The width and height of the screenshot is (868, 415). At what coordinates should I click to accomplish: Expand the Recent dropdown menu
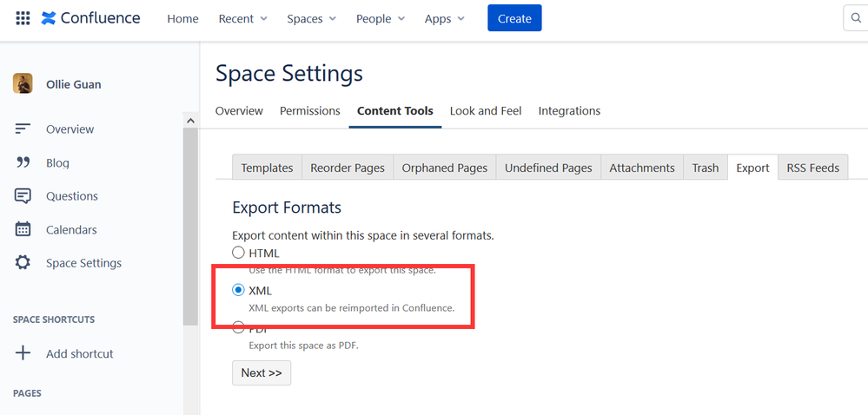coord(242,19)
